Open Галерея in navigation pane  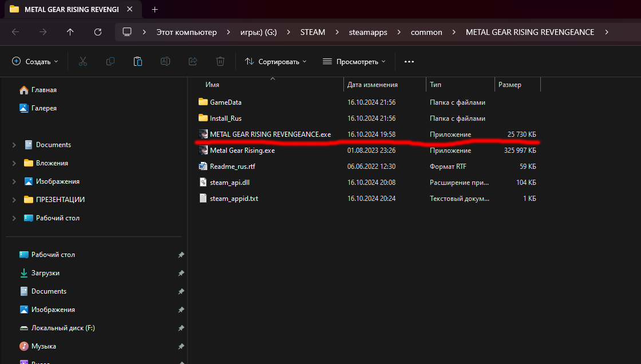tap(43, 108)
